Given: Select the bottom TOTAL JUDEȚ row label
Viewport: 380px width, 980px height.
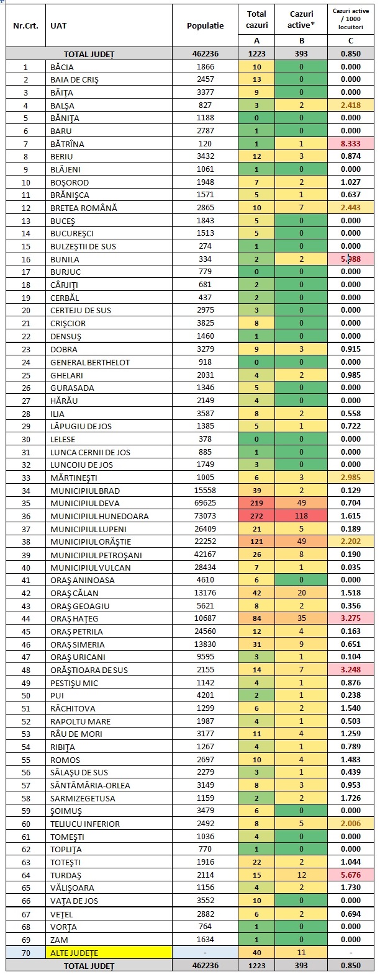Looking at the screenshot, I should (89, 966).
